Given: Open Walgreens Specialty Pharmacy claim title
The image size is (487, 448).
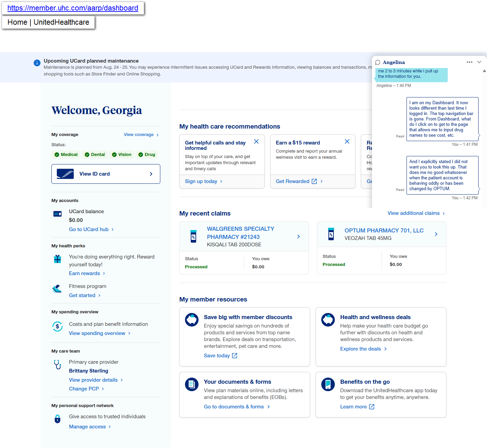Looking at the screenshot, I should point(240,233).
